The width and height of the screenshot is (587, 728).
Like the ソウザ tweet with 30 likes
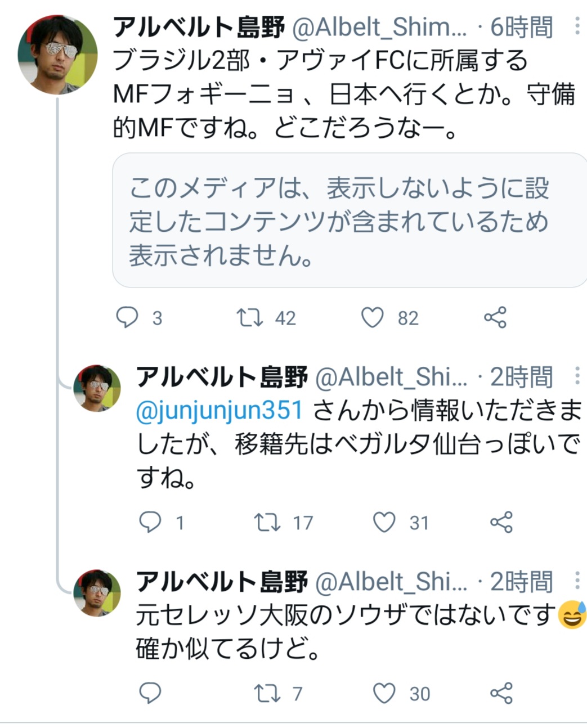(x=385, y=693)
